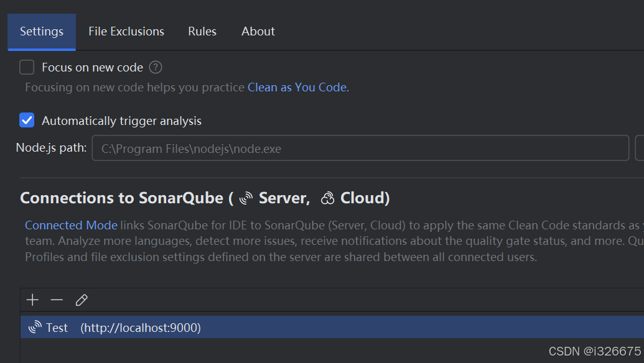Open the Clean as You Code link
The width and height of the screenshot is (644, 363).
(x=298, y=88)
